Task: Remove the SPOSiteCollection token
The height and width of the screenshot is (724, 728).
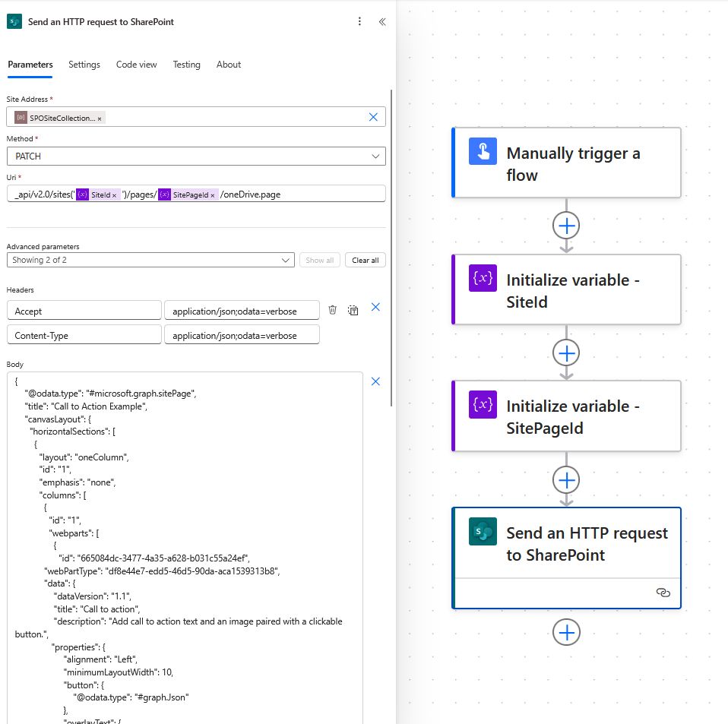Action: coord(100,119)
